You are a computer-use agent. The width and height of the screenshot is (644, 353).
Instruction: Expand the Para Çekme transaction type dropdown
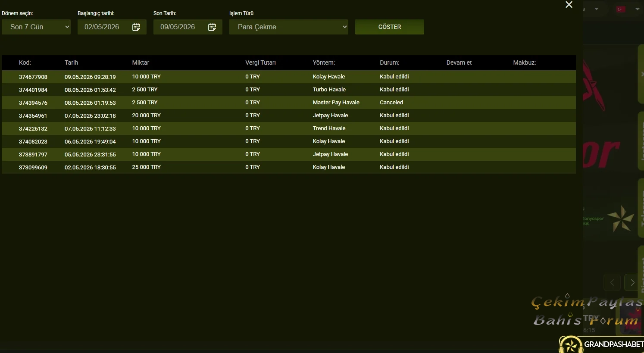coord(289,27)
